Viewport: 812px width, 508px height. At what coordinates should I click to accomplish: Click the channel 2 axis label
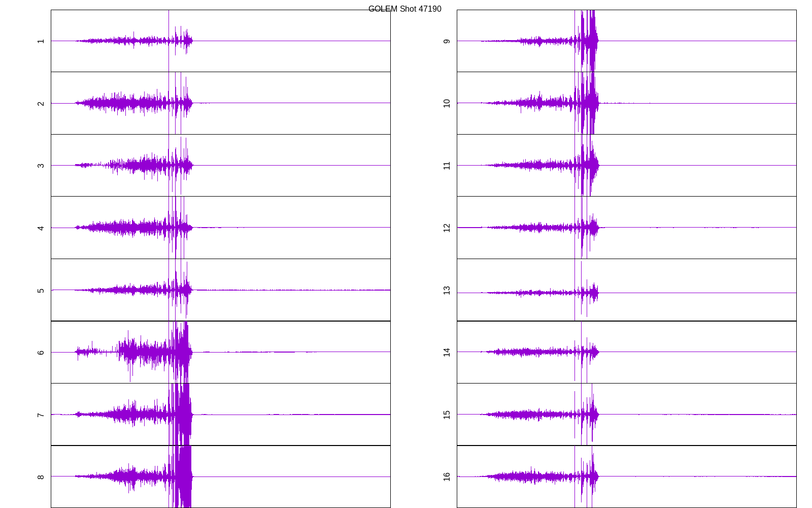(41, 104)
